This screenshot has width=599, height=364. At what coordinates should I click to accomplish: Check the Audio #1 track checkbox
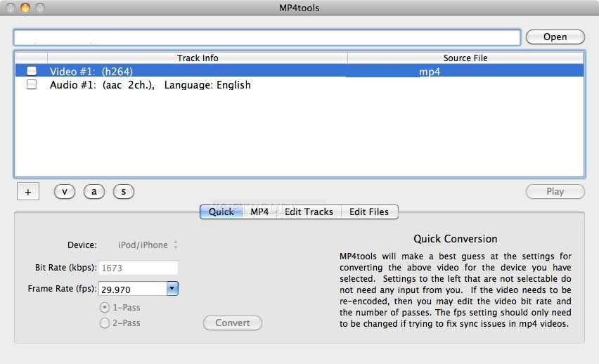32,84
